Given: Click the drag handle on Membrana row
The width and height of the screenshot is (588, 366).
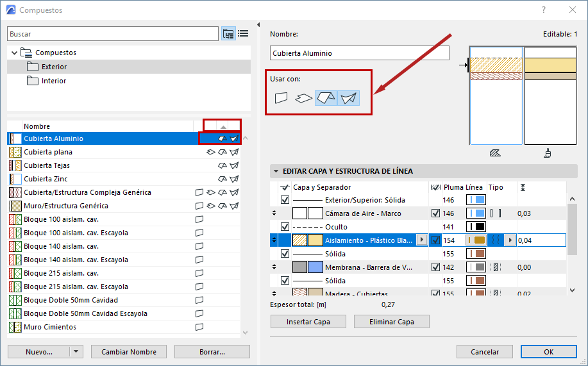Looking at the screenshot, I should (274, 267).
